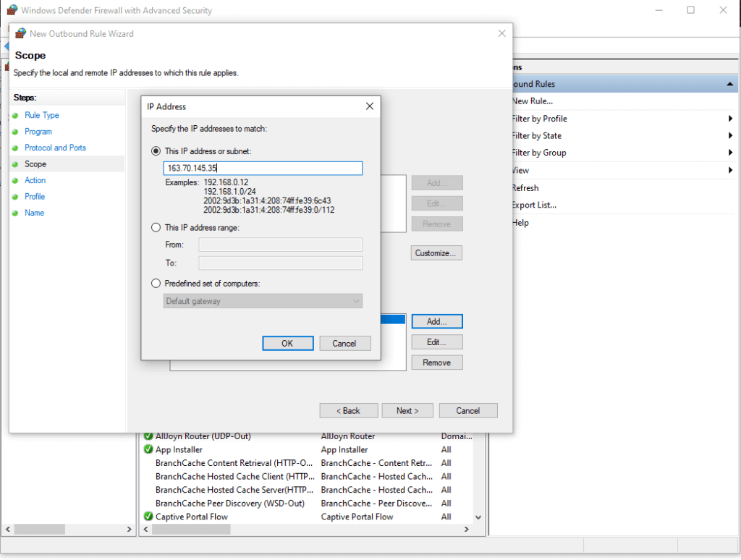
Task: Open the Profile wizard step
Action: tap(35, 197)
